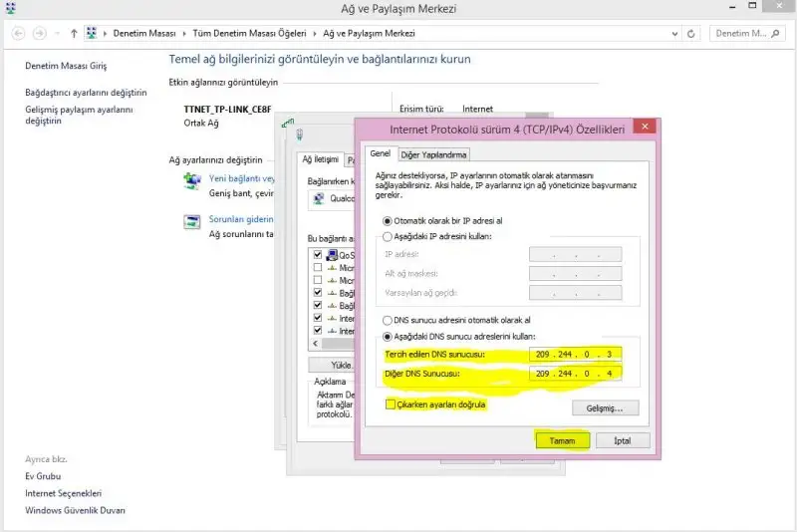
Task: Select 'DNS sunucu adresini otomatik olarak al' option
Action: tap(388, 321)
